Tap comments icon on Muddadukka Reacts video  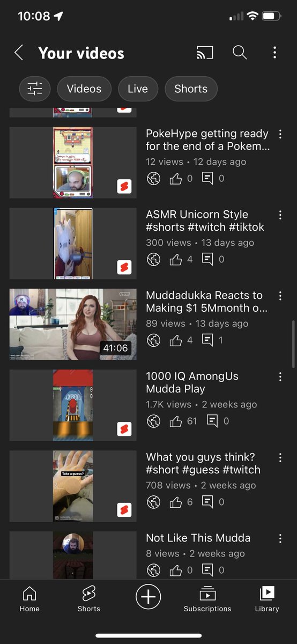pyautogui.click(x=207, y=340)
